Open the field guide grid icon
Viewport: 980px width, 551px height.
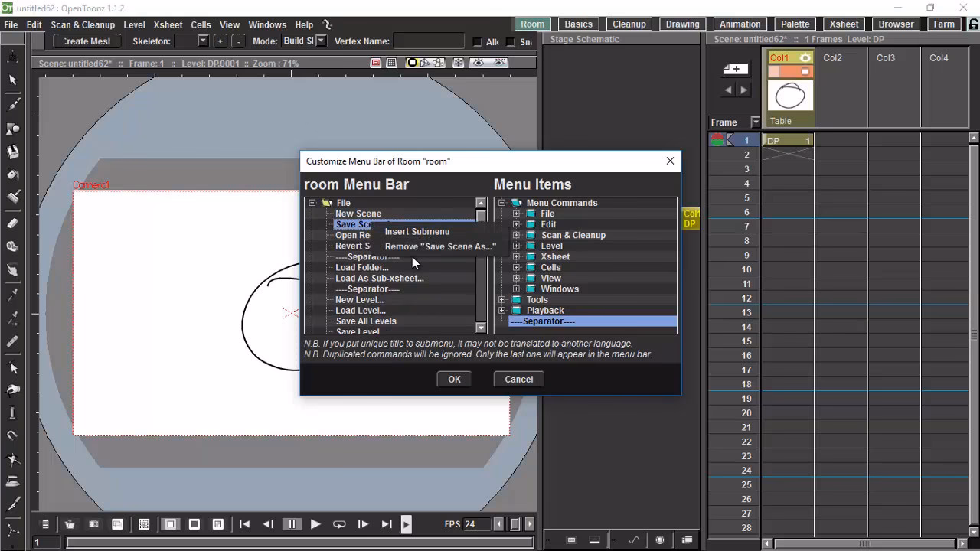(392, 62)
